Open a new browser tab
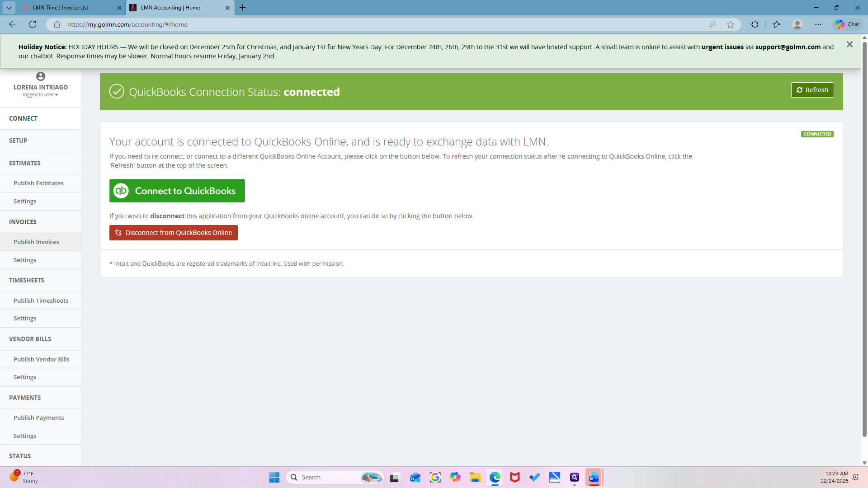 [243, 8]
